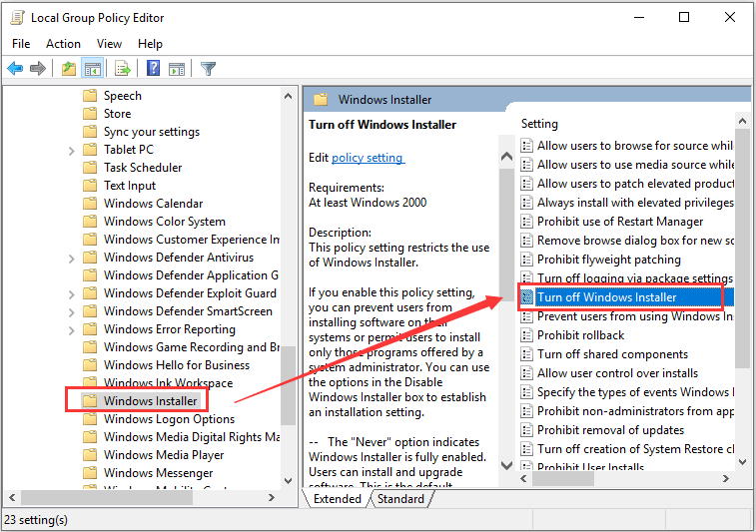
Task: Switch to the Standard tab
Action: (x=400, y=499)
